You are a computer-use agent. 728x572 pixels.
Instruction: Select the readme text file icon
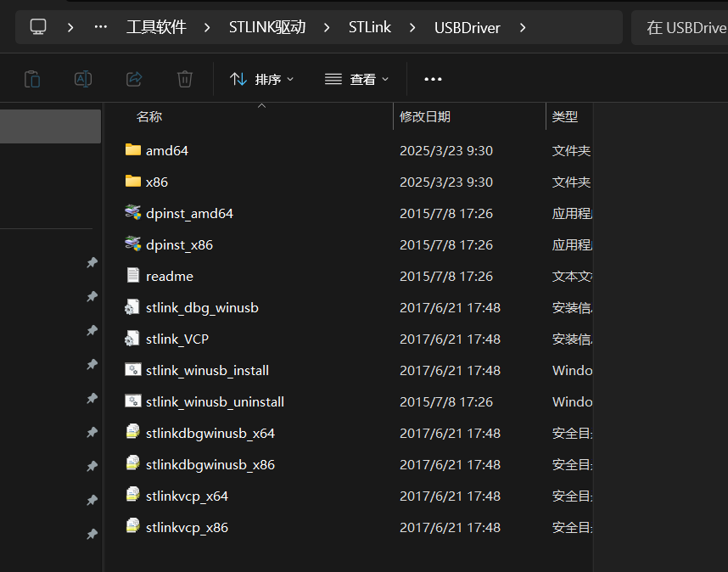pyautogui.click(x=132, y=275)
